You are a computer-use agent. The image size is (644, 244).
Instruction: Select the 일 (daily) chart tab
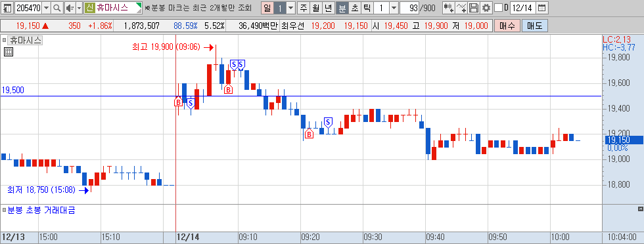(267, 8)
